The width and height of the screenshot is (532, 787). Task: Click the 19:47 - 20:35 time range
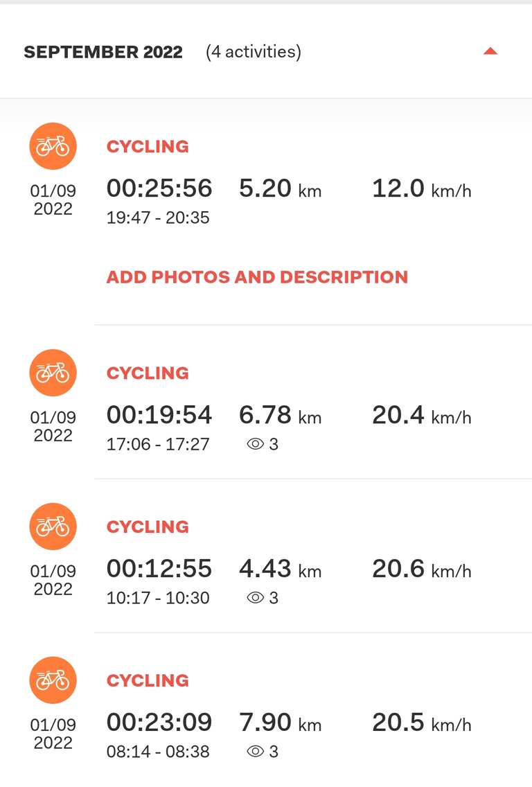click(x=158, y=218)
